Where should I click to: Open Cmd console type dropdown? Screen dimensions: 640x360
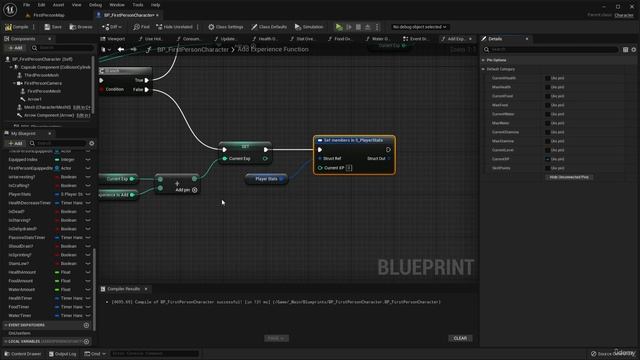(x=95, y=354)
